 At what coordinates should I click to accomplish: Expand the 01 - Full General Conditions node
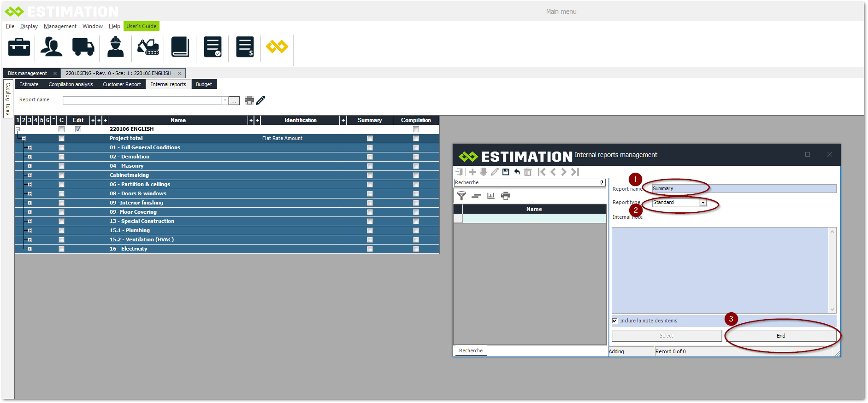(x=30, y=147)
